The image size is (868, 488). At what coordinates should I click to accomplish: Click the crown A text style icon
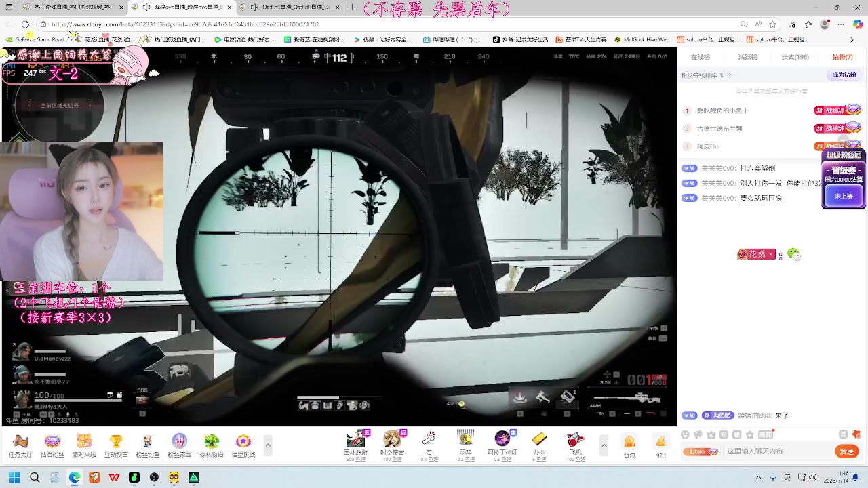point(711,434)
